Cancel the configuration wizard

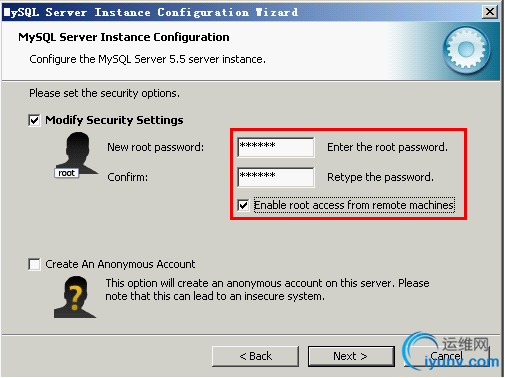coord(447,356)
